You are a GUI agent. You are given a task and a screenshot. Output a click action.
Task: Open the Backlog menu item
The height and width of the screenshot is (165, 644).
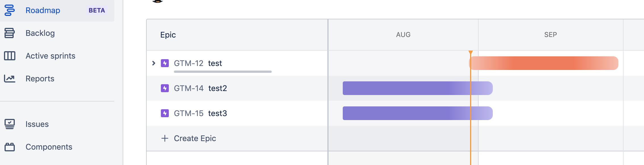[x=40, y=33]
